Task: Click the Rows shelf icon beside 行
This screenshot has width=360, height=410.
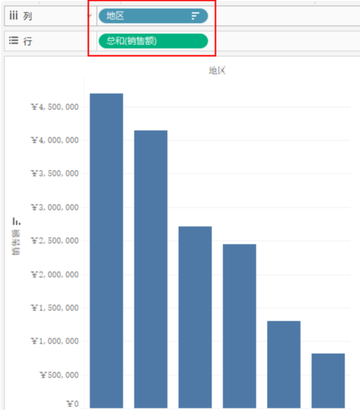Action: (x=13, y=41)
